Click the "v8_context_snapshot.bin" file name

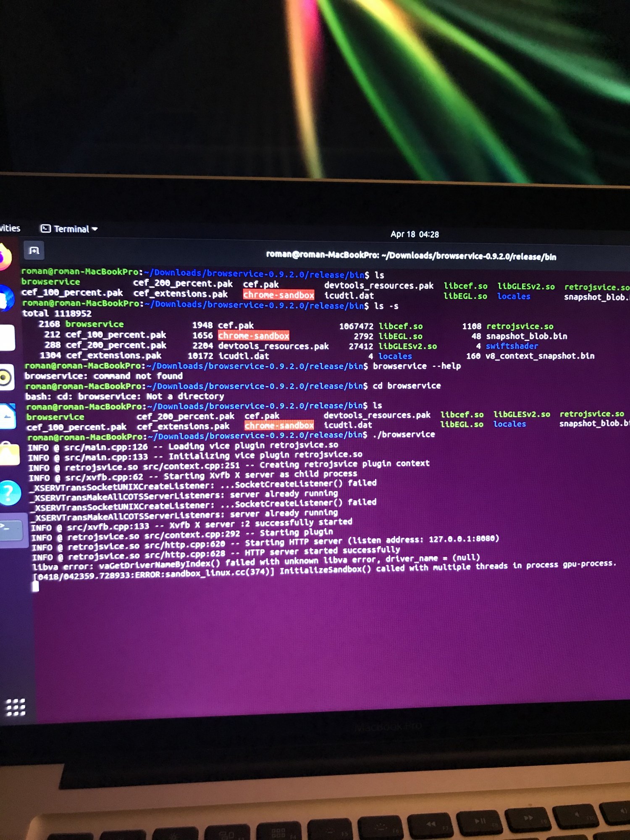tap(540, 356)
